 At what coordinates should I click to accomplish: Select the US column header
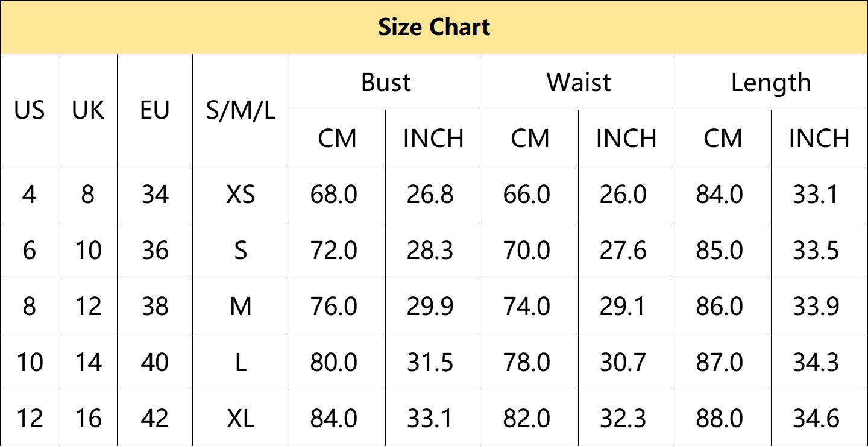[30, 110]
